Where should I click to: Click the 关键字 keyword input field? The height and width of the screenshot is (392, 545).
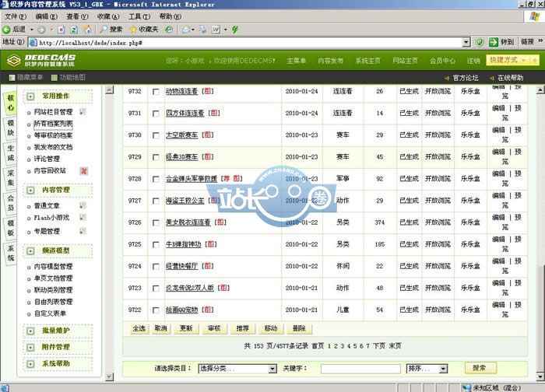[x=360, y=369]
